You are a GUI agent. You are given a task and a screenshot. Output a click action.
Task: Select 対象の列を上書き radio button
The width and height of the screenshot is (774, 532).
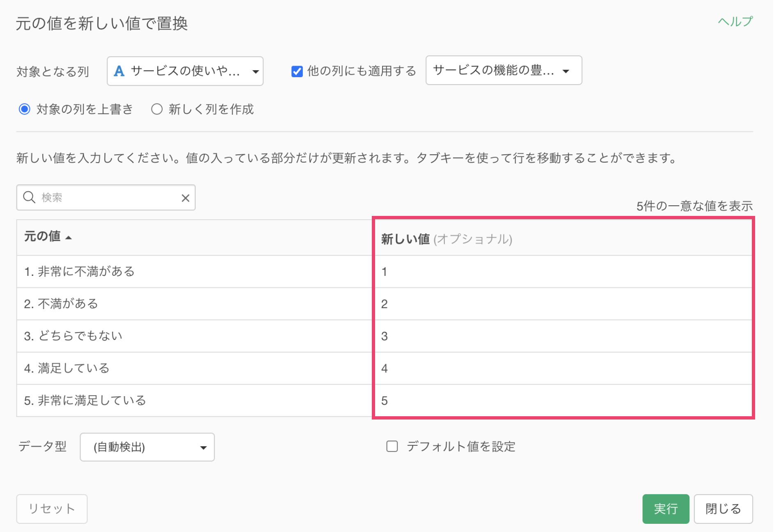(25, 109)
